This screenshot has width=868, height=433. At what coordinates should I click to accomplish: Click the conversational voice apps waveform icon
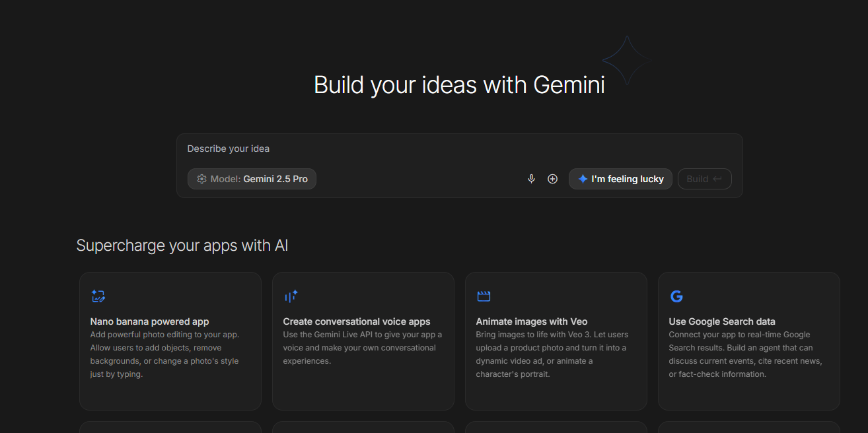(x=291, y=296)
